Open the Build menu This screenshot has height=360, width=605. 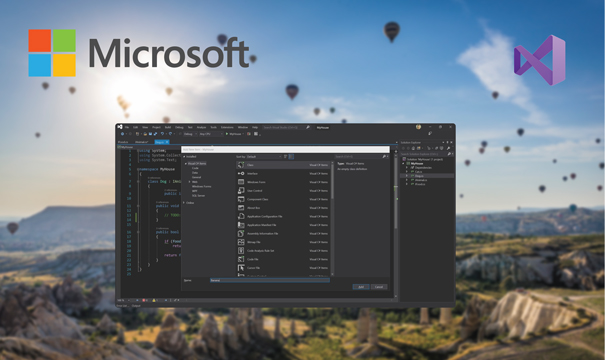point(168,127)
